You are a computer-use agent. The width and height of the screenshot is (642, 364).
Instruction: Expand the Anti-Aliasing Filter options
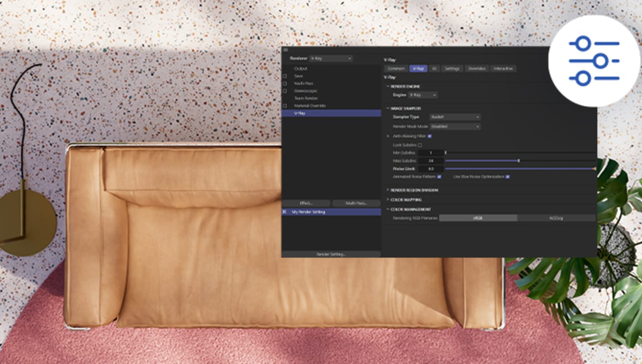[x=388, y=136]
